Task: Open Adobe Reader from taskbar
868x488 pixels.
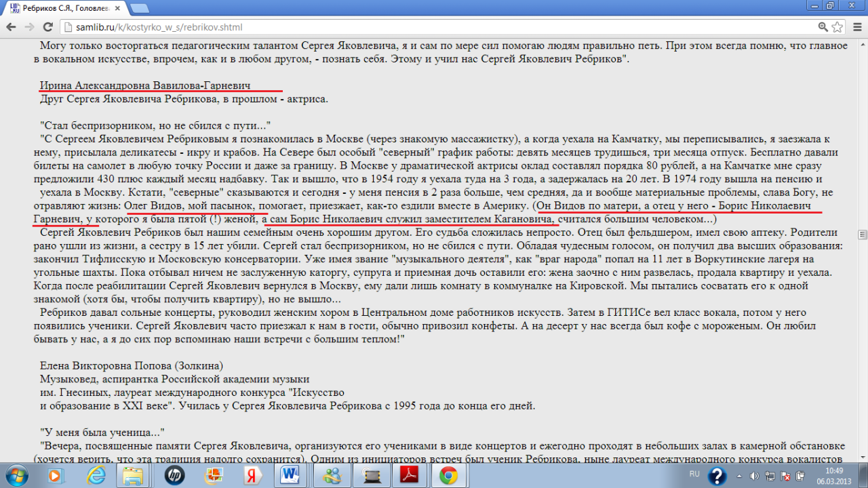Action: point(410,476)
